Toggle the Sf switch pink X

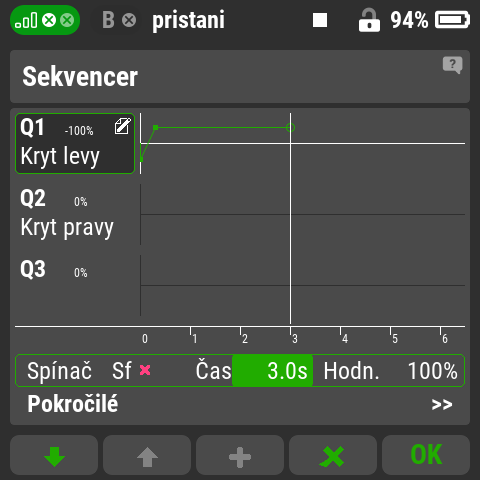(145, 370)
